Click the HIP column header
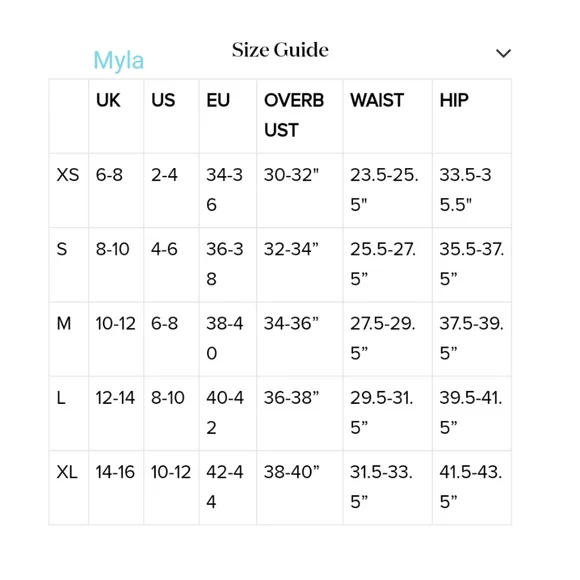Viewport: 580px width, 580px height. (x=454, y=100)
